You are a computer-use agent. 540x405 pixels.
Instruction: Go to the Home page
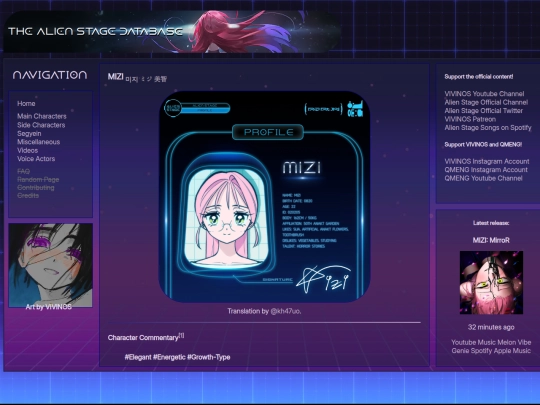pos(26,104)
